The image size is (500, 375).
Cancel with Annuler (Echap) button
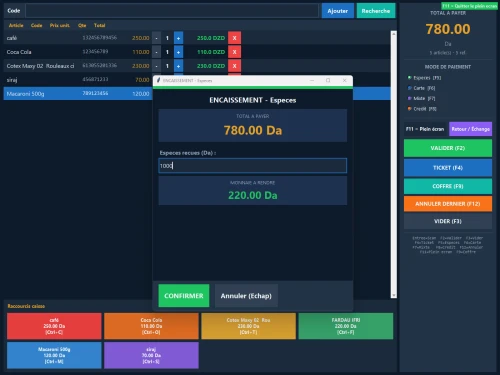[x=246, y=296]
